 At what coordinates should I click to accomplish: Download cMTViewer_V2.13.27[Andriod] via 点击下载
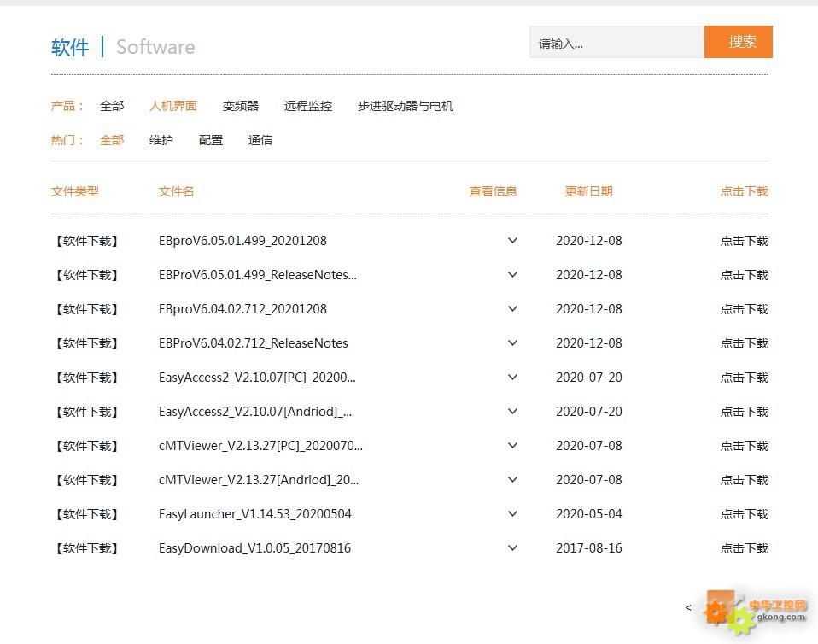tap(744, 480)
